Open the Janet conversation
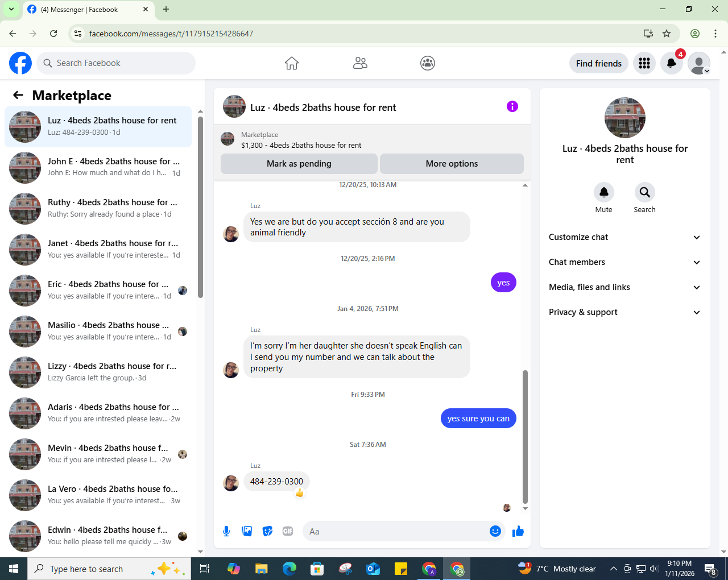The image size is (728, 580). 98,249
